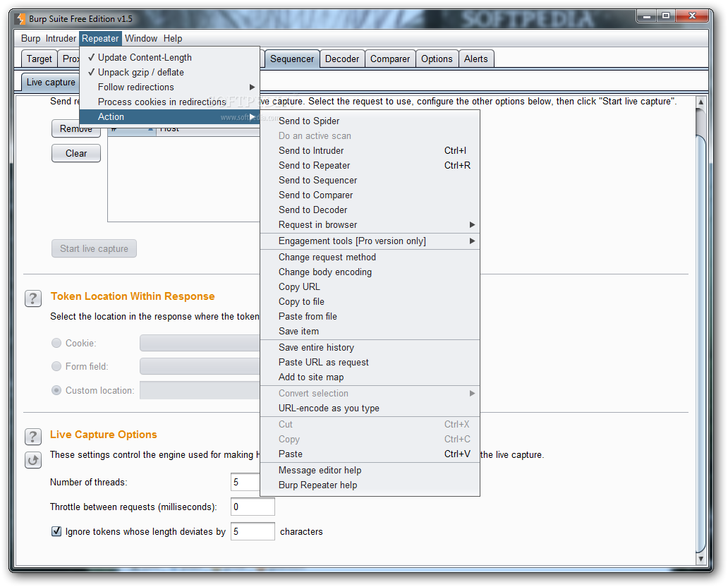Select Change body encoding
Image resolution: width=728 pixels, height=587 pixels.
point(370,272)
